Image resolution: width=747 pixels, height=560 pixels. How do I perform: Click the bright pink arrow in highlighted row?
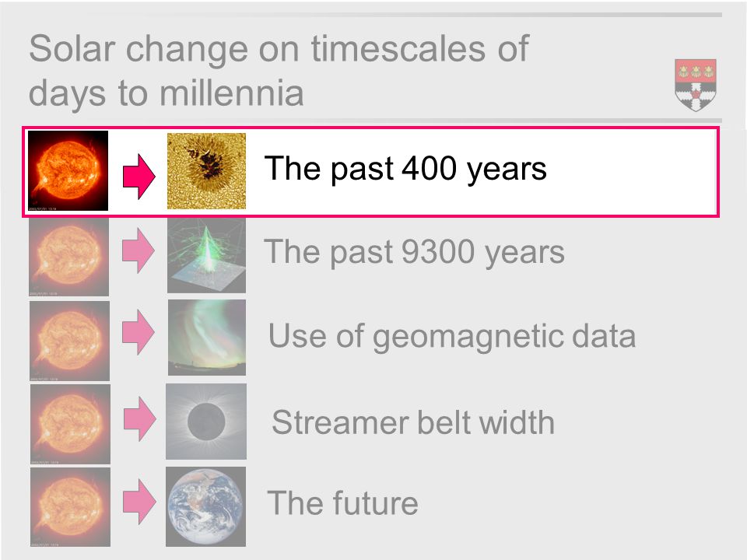click(x=139, y=177)
